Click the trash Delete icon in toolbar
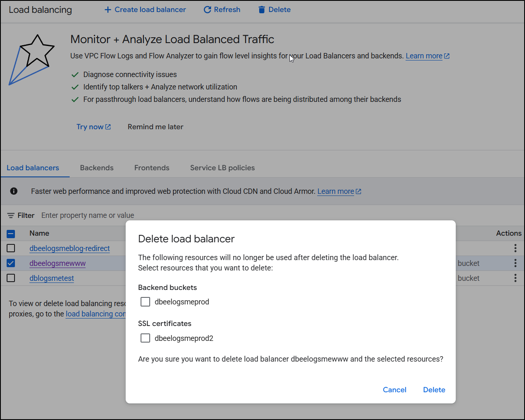Viewport: 525px width, 420px height. click(x=262, y=10)
